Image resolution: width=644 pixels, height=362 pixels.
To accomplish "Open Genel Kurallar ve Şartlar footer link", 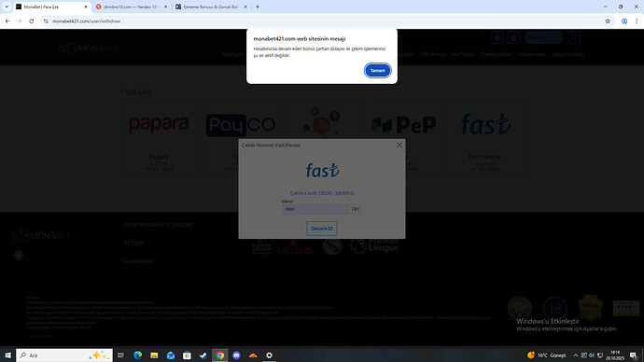I will click(x=158, y=225).
